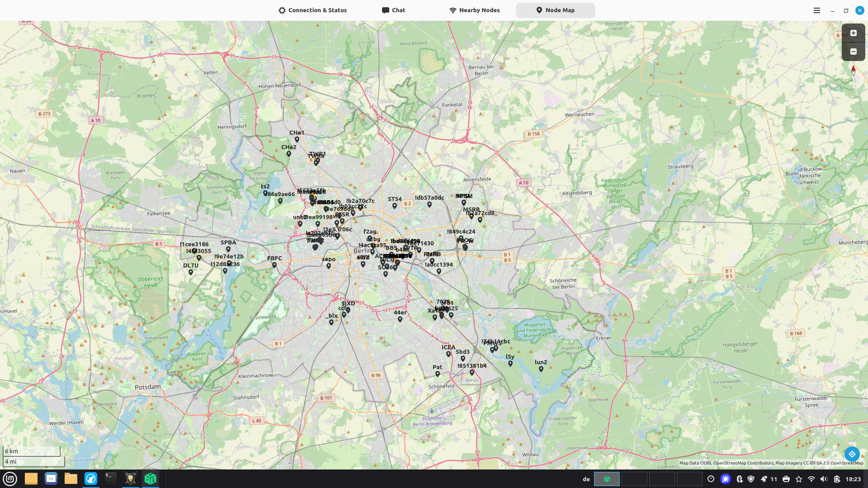Open the volume control in tray

824,479
